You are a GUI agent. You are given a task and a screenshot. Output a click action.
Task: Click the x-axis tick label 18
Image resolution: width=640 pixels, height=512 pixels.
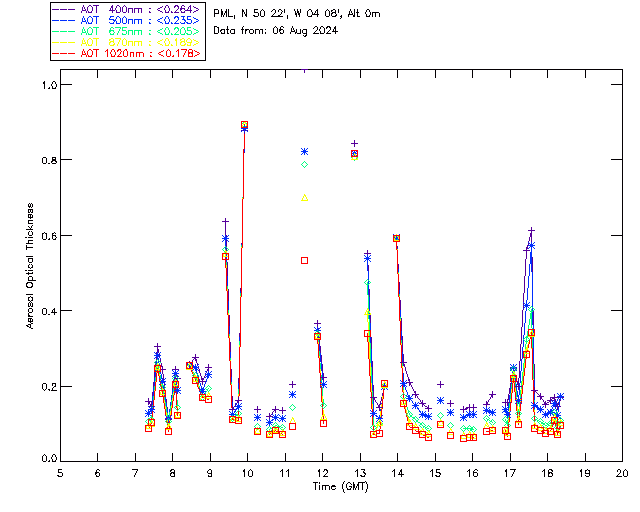(547, 473)
